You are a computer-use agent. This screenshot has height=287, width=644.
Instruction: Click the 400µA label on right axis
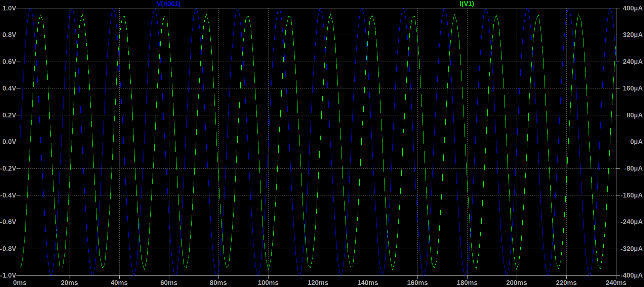pos(632,8)
